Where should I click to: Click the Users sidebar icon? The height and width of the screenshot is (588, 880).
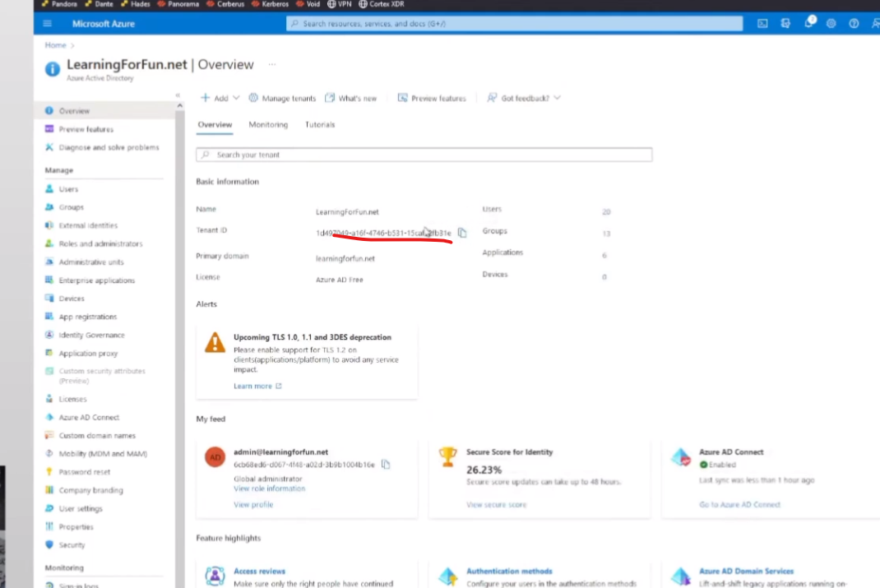coord(49,189)
